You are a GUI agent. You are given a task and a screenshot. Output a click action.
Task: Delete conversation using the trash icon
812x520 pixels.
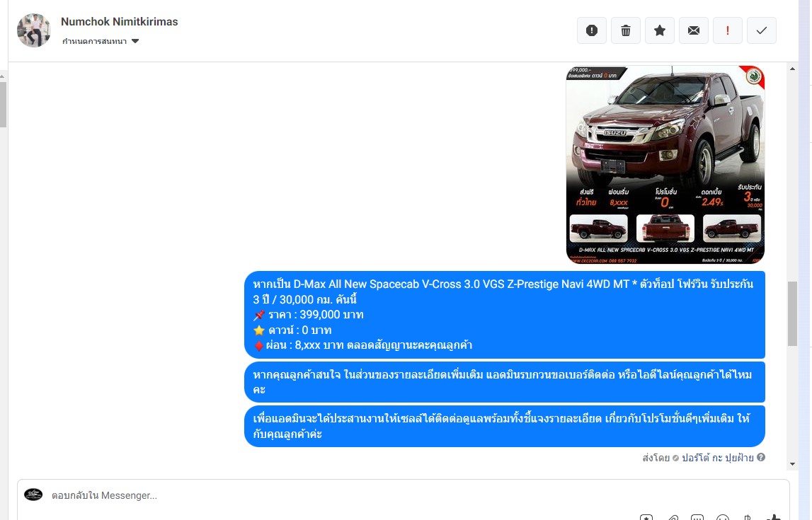coord(626,30)
